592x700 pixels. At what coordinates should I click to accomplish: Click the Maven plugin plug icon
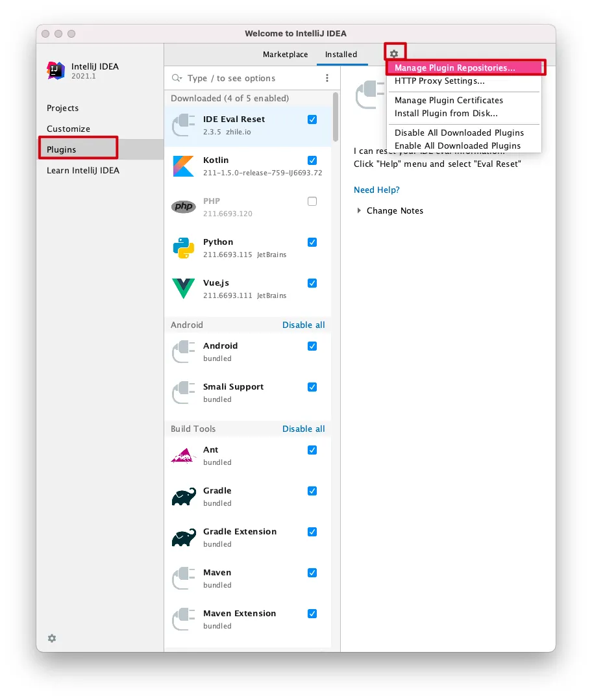[184, 579]
